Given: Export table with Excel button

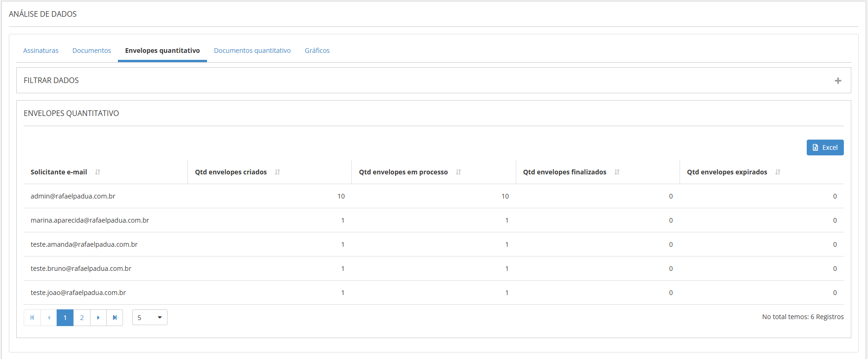Looking at the screenshot, I should (x=825, y=147).
